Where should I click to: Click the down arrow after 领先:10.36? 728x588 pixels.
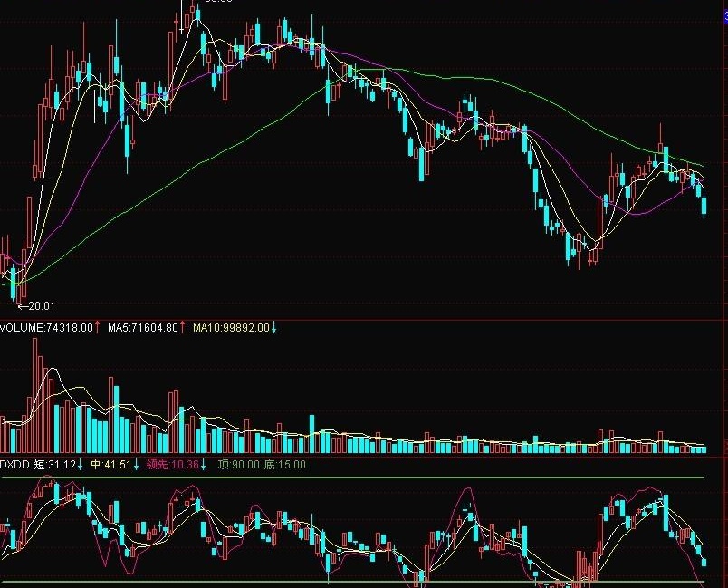point(204,465)
